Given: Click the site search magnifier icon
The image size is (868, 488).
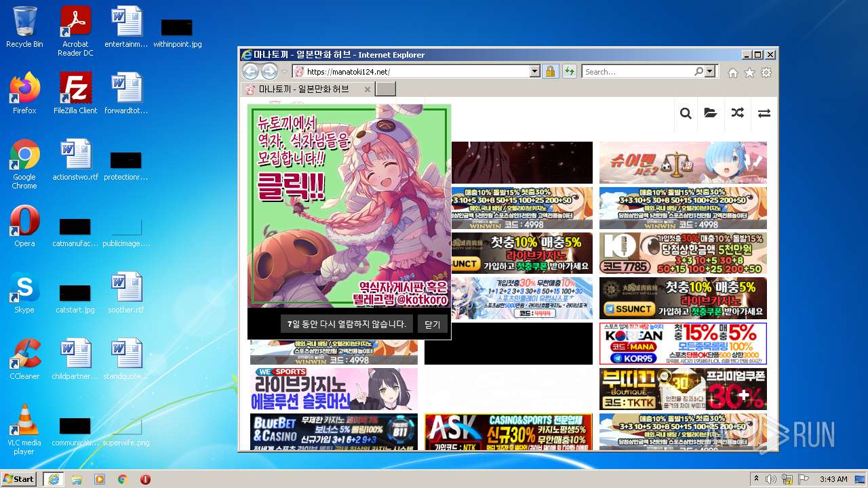Looking at the screenshot, I should (686, 113).
